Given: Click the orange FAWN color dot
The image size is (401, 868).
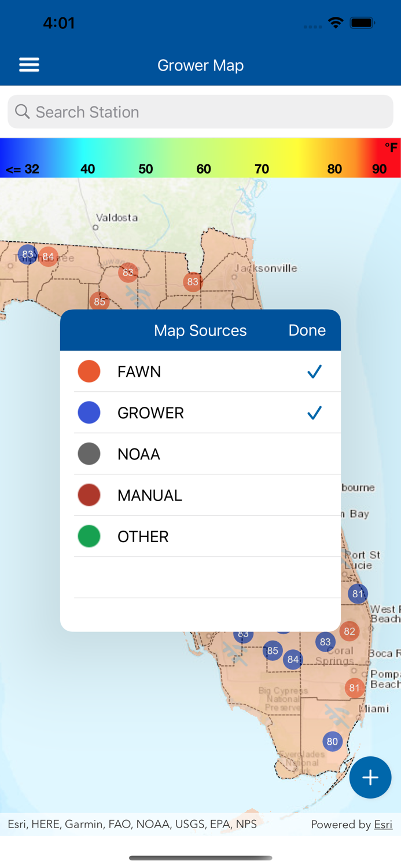Looking at the screenshot, I should click(x=89, y=372).
